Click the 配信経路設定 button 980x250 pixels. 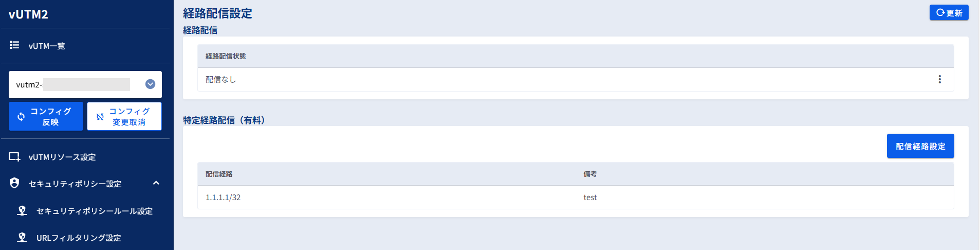click(x=920, y=146)
